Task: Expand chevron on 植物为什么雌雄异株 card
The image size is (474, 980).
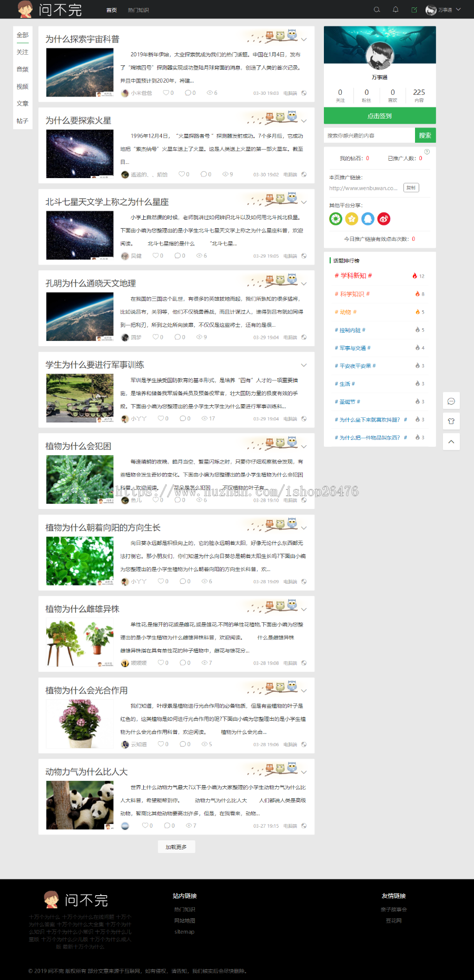Action: 304,610
